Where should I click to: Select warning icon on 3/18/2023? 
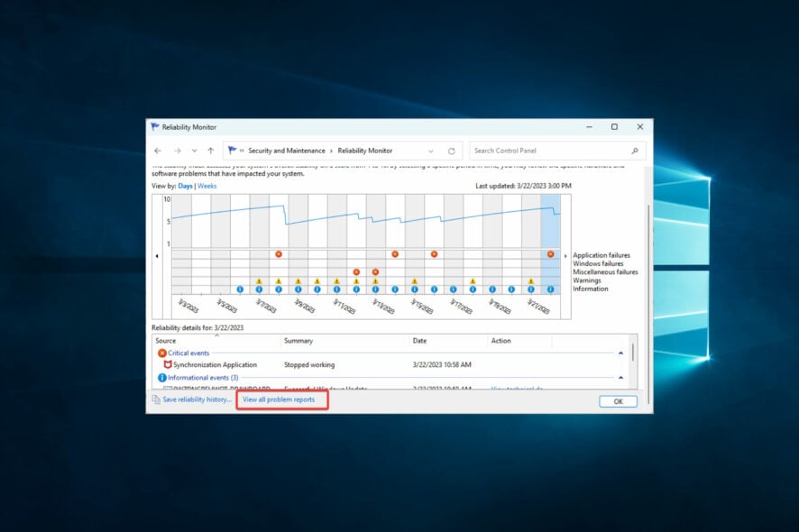473,281
